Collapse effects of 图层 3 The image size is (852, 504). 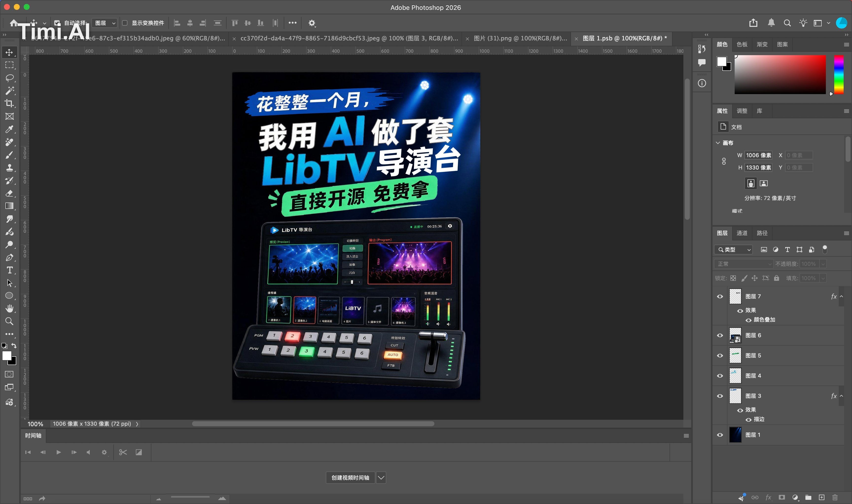[841, 396]
